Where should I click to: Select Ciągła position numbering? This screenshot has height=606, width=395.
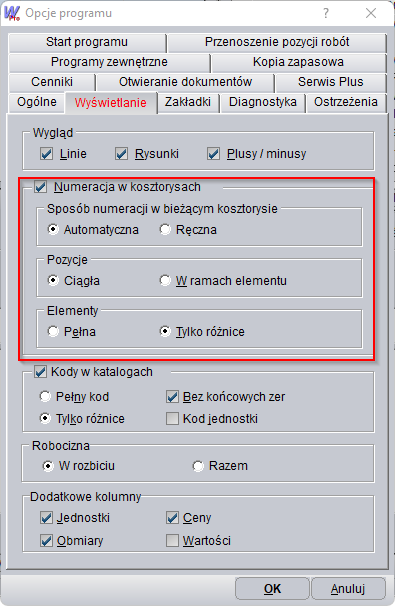(53, 280)
